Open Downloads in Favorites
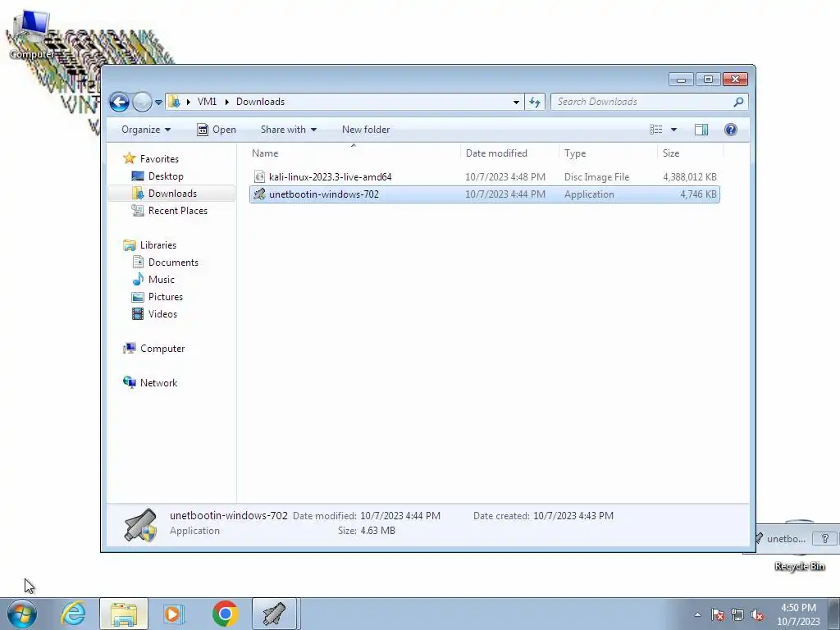Screen dimensions: 840x630 pyautogui.click(x=172, y=194)
